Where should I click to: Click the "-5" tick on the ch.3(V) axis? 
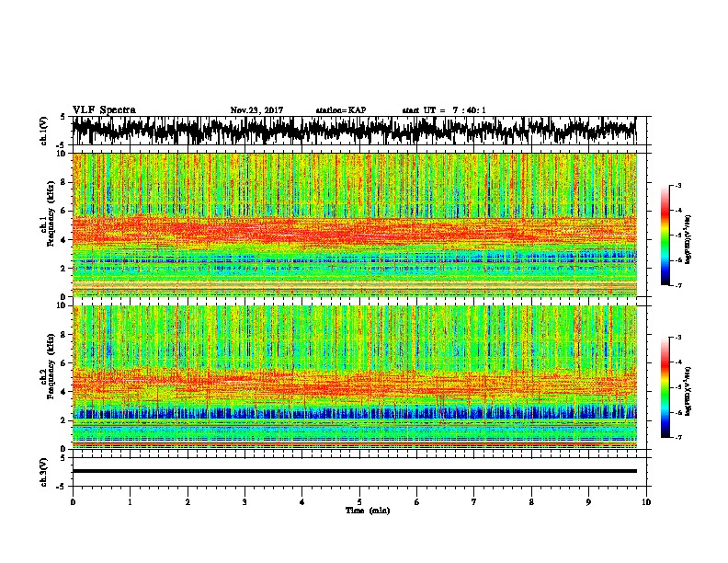(x=63, y=487)
